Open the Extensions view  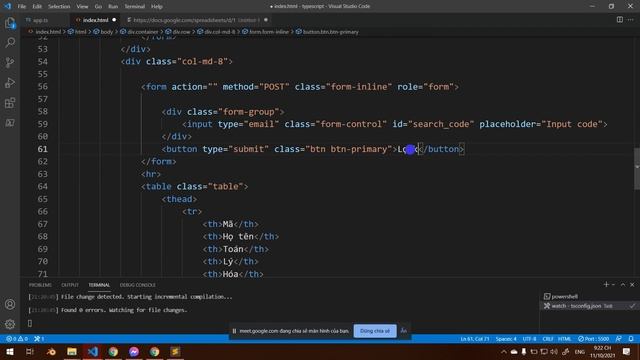pyautogui.click(x=10, y=102)
